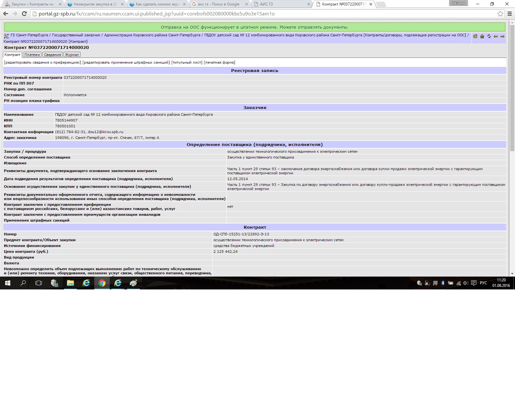The width and height of the screenshot is (515, 420).
Task: Bookmark this page with the star icon
Action: 500,14
